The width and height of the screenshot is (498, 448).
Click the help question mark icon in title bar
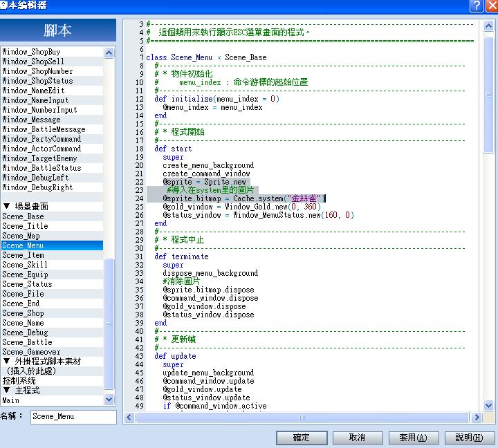click(x=477, y=6)
